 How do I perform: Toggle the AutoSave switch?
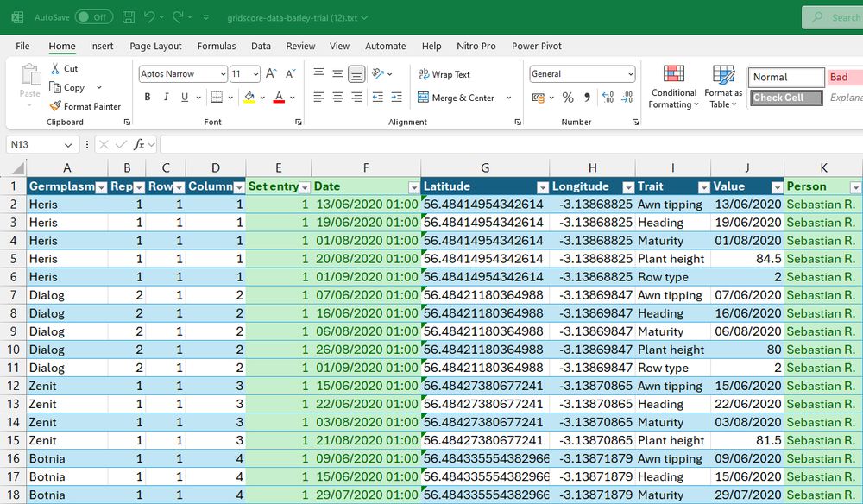tap(93, 17)
